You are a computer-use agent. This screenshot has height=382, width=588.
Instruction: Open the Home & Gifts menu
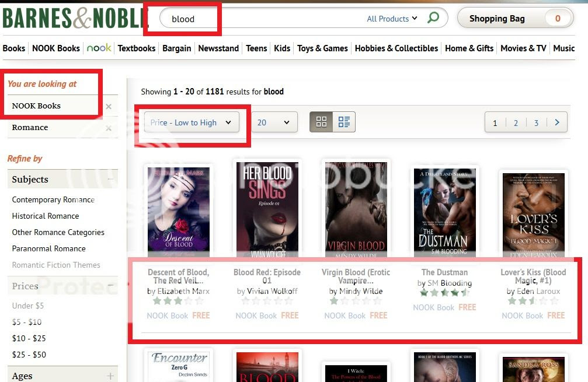pos(469,48)
